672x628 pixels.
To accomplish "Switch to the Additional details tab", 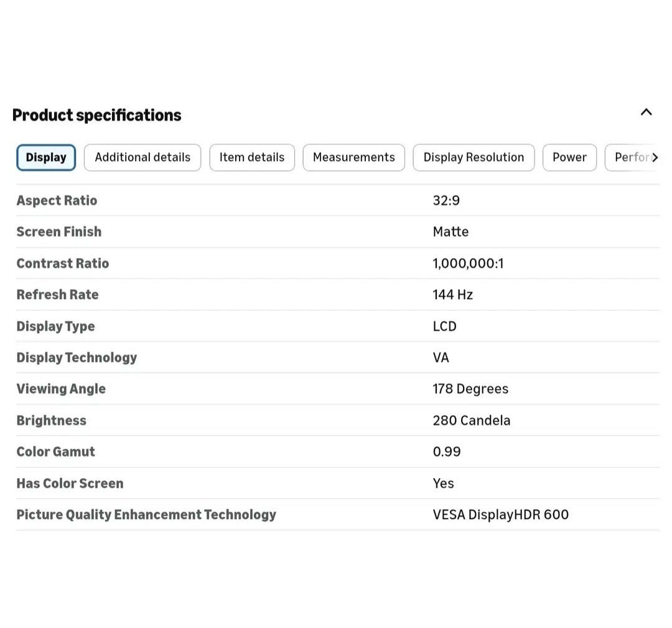I will pyautogui.click(x=142, y=158).
